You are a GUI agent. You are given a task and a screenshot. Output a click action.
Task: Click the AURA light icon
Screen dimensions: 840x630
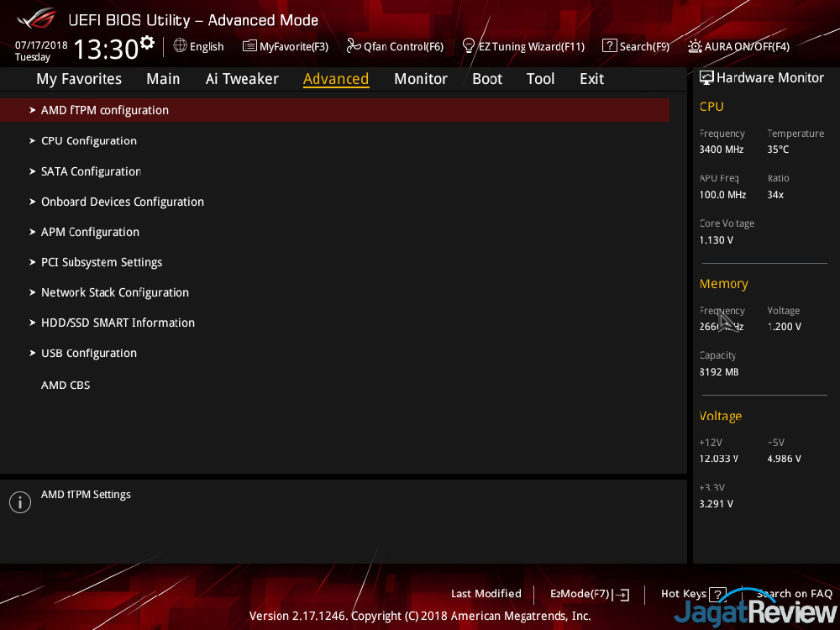click(x=695, y=46)
